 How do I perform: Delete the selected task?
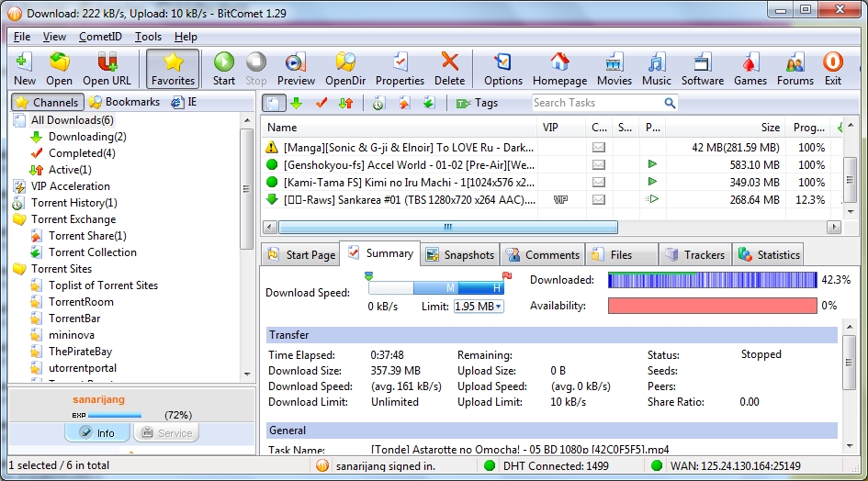449,69
